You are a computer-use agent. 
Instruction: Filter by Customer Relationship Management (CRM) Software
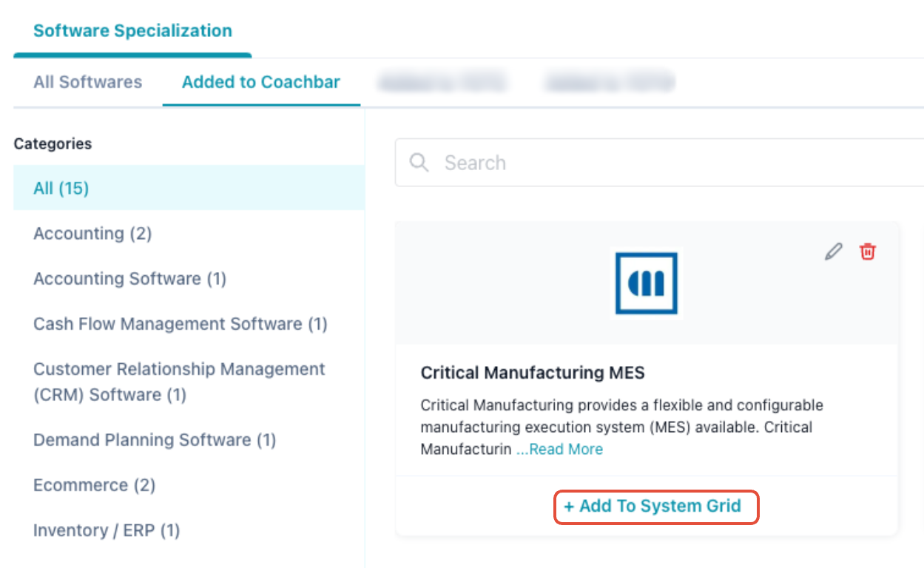tap(179, 382)
